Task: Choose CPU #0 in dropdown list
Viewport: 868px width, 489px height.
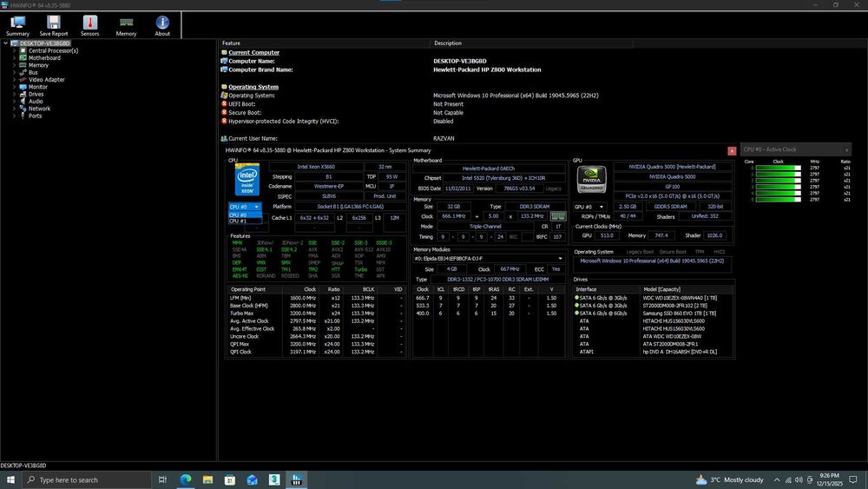Action: click(x=245, y=215)
